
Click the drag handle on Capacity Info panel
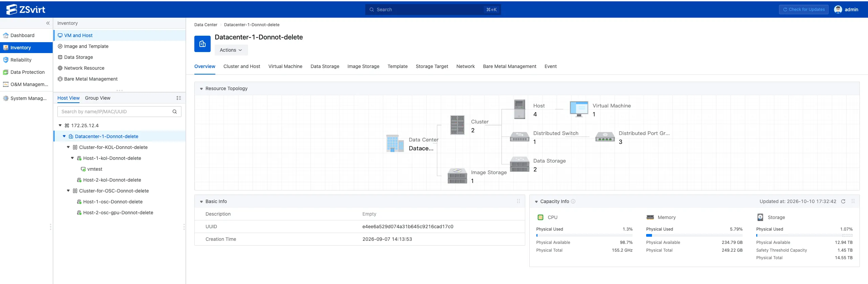pyautogui.click(x=853, y=201)
